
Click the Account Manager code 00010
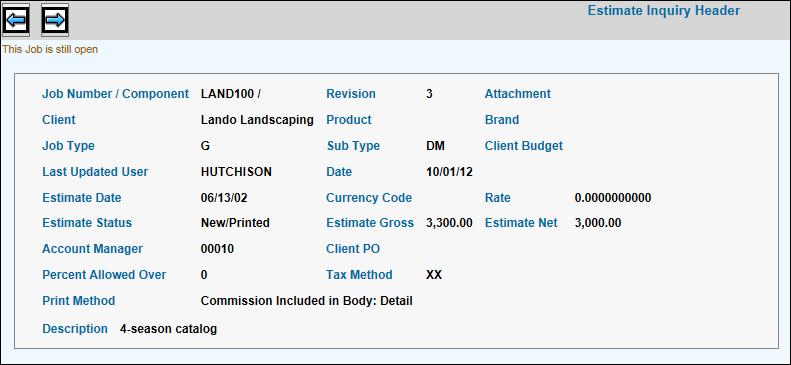217,249
